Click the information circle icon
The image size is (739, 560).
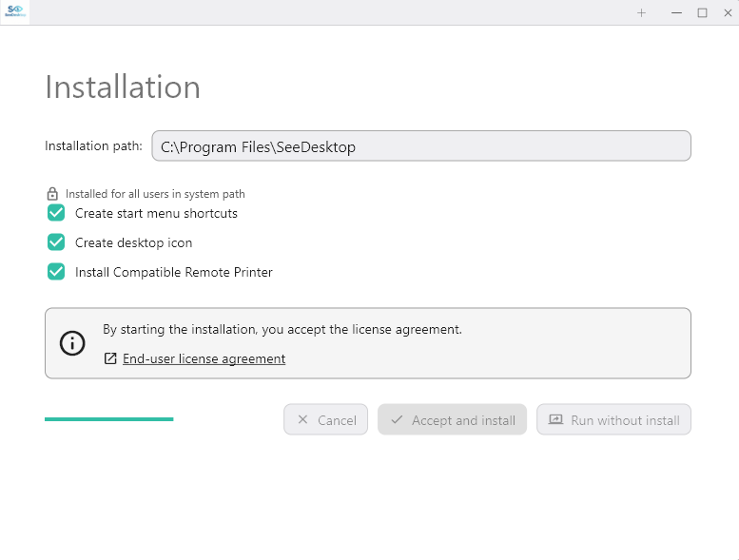[72, 343]
